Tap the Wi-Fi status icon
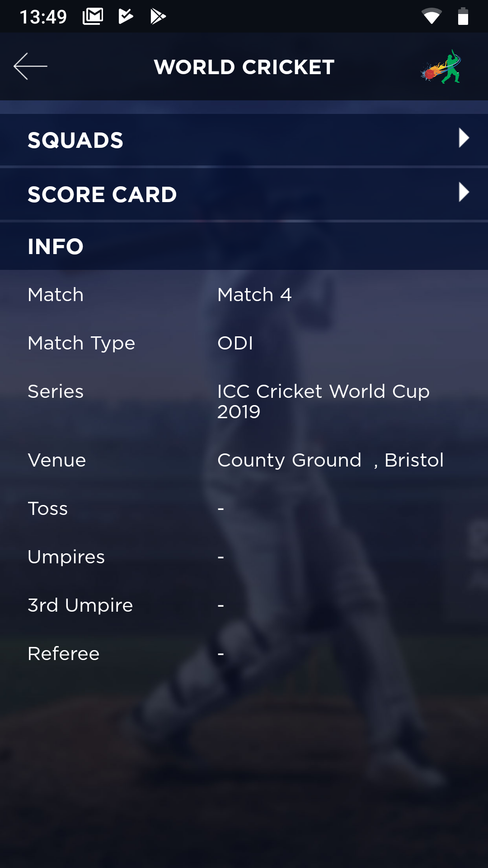The image size is (488, 868). click(x=432, y=17)
